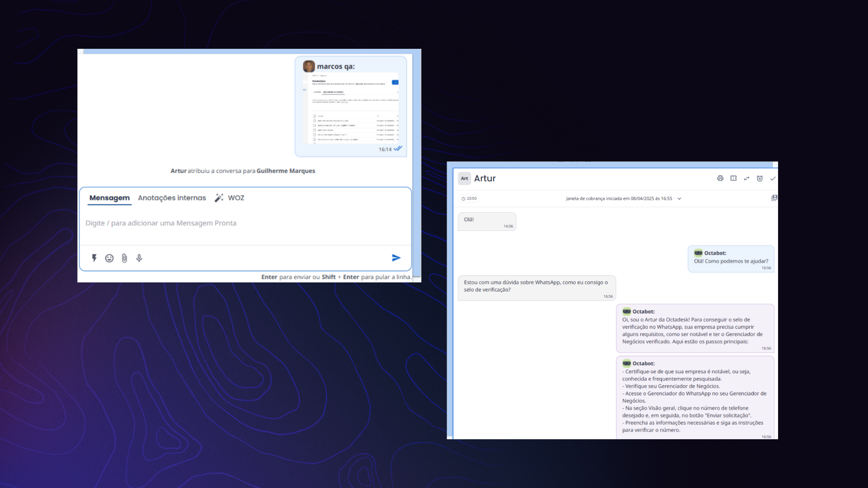
Task: Click the lightning quick replies icon
Action: (x=94, y=258)
